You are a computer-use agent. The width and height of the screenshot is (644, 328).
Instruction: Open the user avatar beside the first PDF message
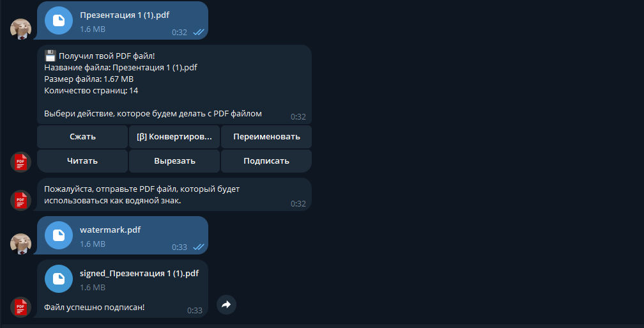[20, 29]
